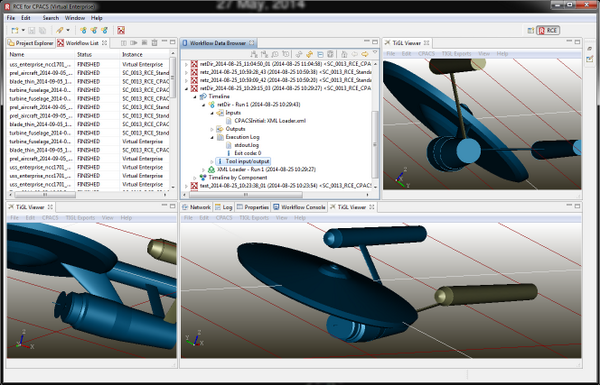
Task: Collapse the Execution Log tree node
Action: click(212, 137)
